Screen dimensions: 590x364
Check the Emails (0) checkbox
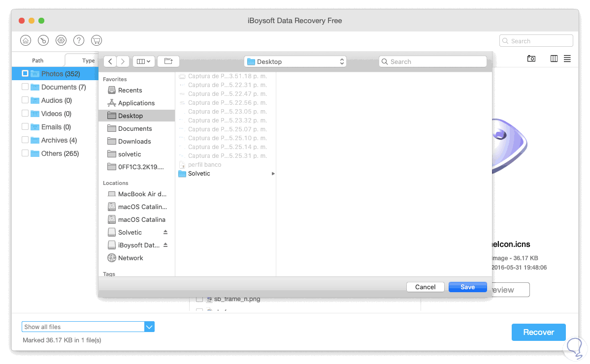coord(25,126)
